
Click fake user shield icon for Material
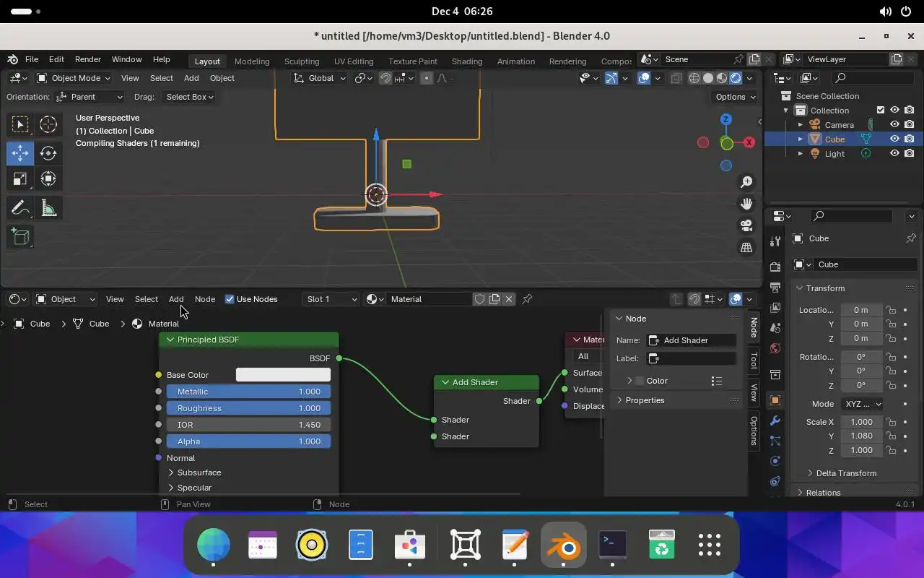tap(479, 299)
